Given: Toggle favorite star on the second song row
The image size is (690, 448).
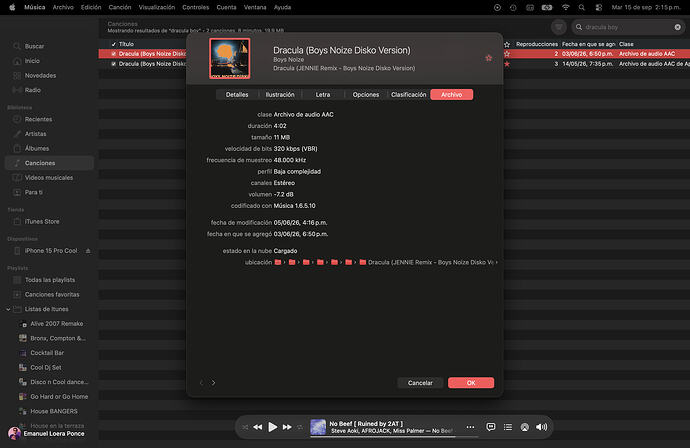Looking at the screenshot, I should pyautogui.click(x=507, y=64).
